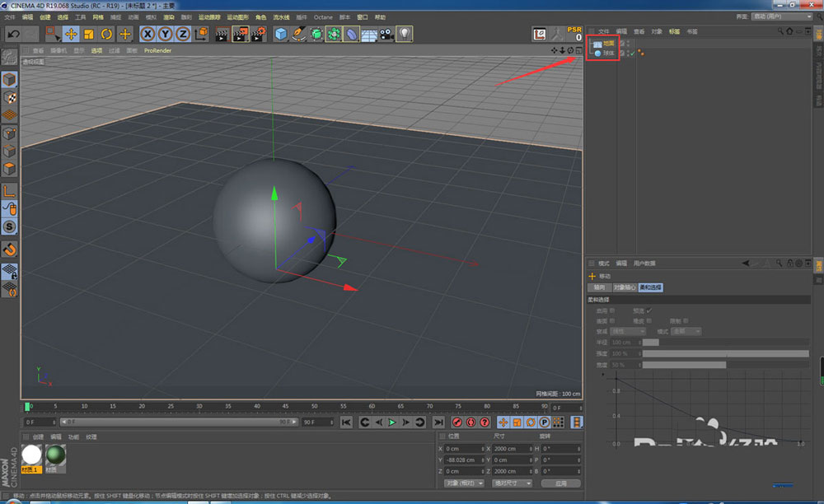Screen dimensions: 824x504
Task: Select the Scale tool
Action: pyautogui.click(x=89, y=33)
